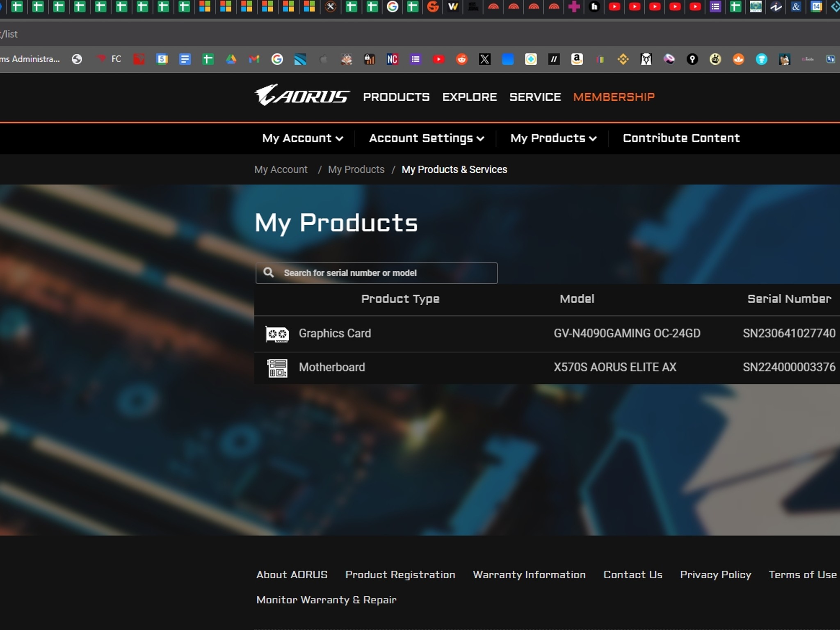
Task: Open the purple list bookmark icon
Action: 415,59
